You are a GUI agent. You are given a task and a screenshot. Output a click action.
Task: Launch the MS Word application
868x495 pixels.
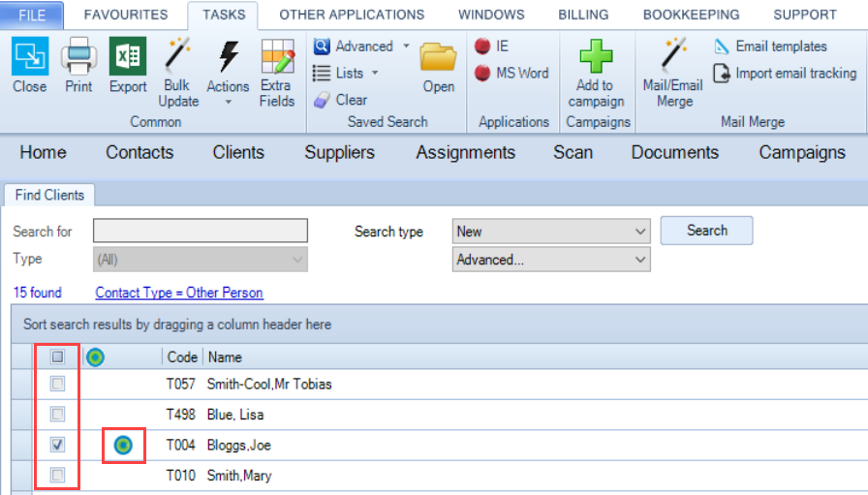point(482,73)
